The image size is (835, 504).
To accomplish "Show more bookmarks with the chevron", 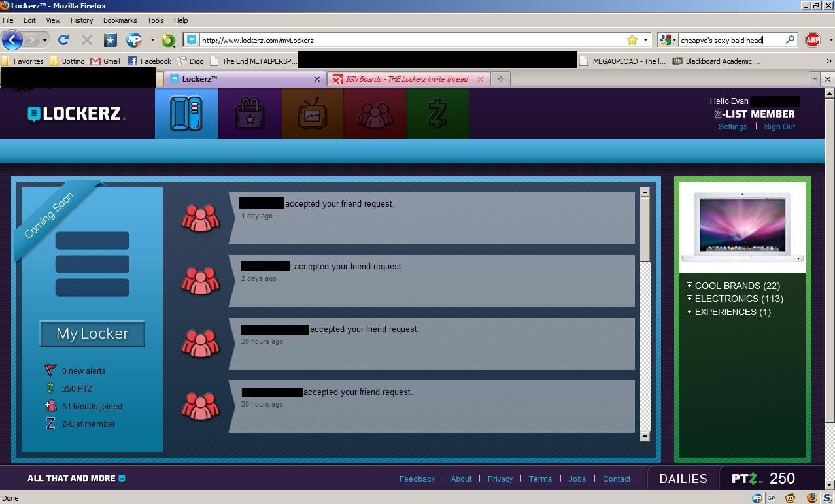I will 829,61.
